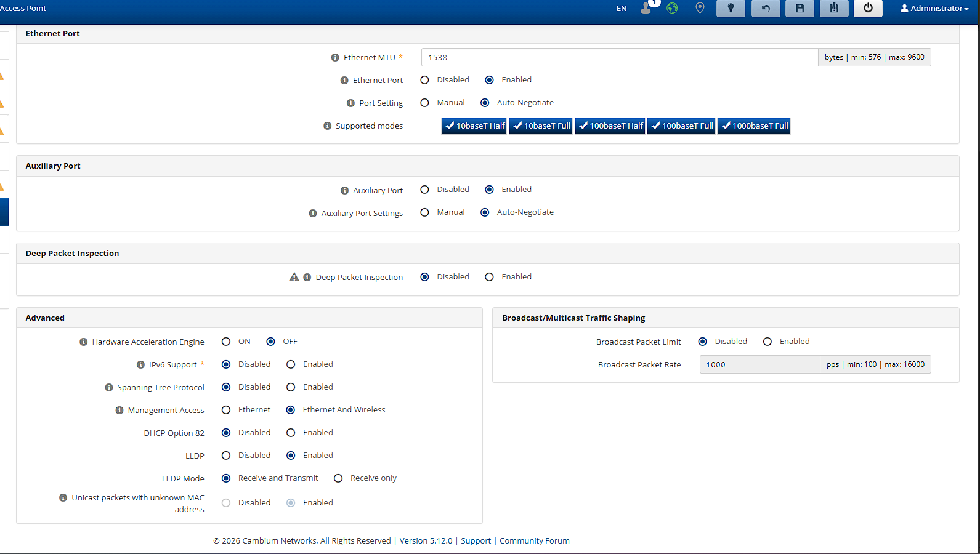Click info icon beside Supported modes
The width and height of the screenshot is (980, 554).
coord(327,126)
